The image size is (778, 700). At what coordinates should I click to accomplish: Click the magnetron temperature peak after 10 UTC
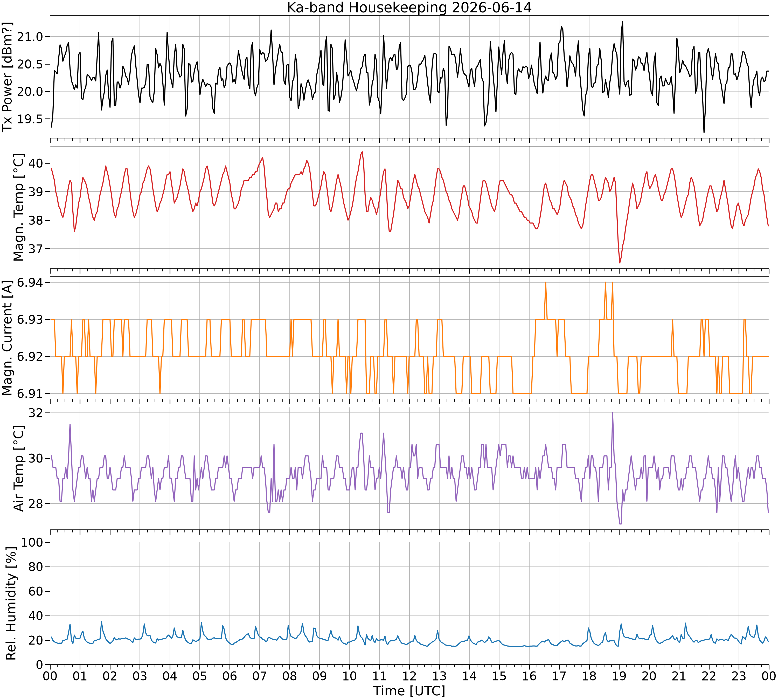(x=362, y=152)
